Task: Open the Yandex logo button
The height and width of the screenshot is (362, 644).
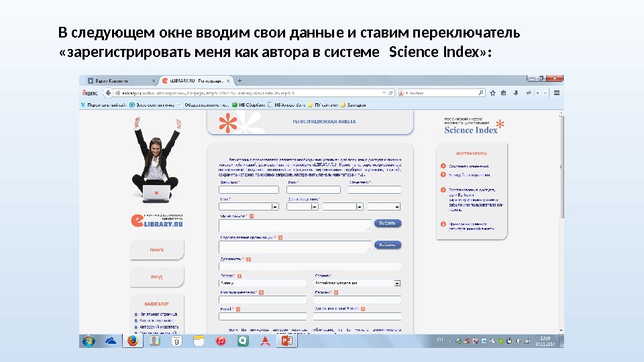Action: (x=90, y=93)
